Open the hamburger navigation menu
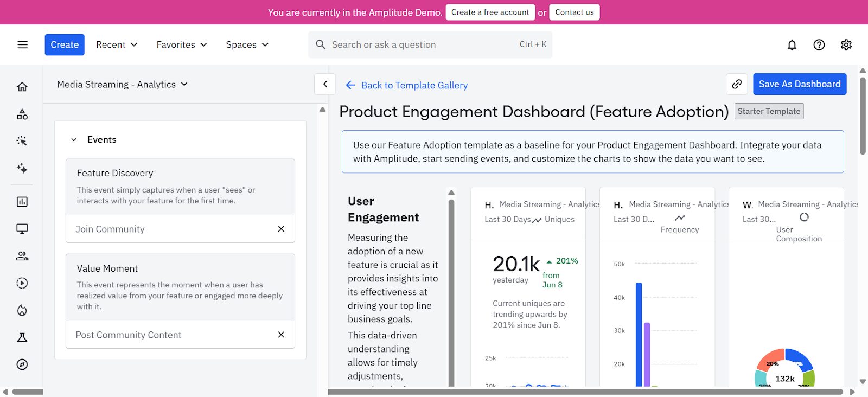 click(x=22, y=44)
